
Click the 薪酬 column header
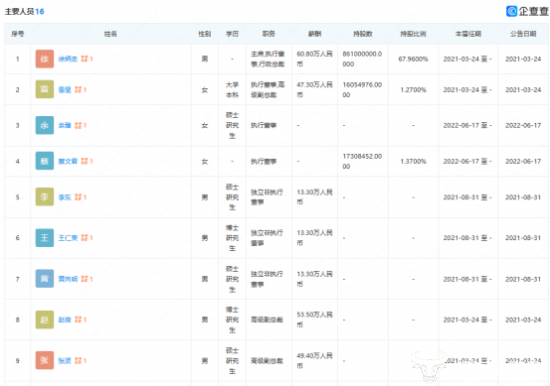[x=315, y=34]
